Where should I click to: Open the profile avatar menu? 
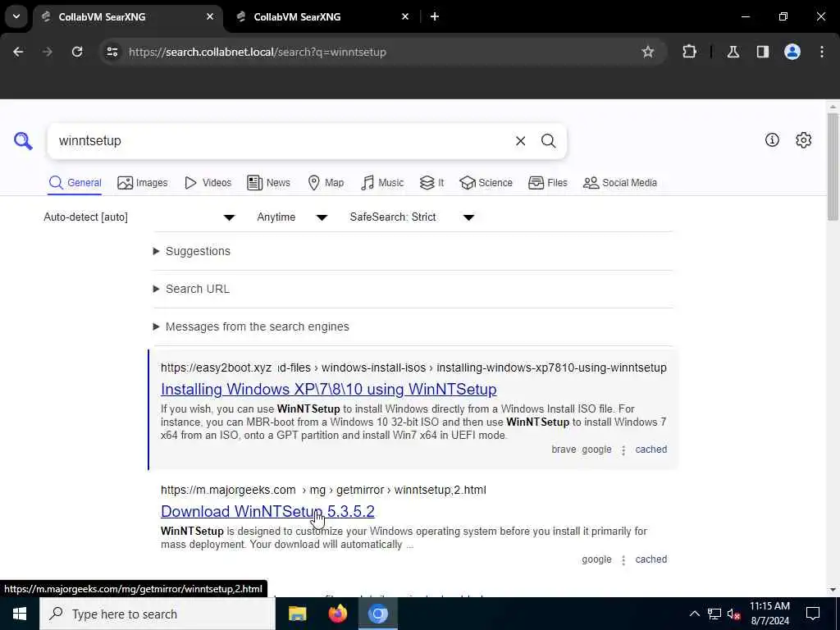pos(792,52)
